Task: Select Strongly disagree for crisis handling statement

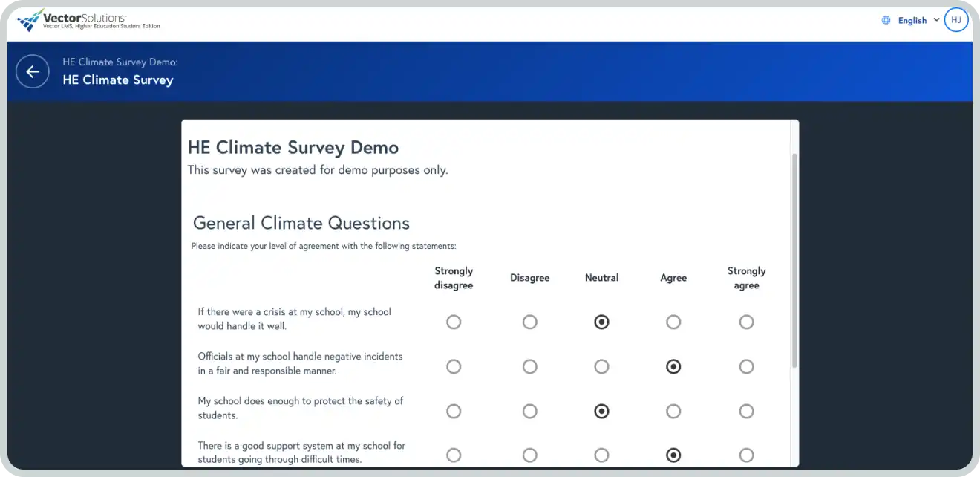Action: pyautogui.click(x=454, y=322)
